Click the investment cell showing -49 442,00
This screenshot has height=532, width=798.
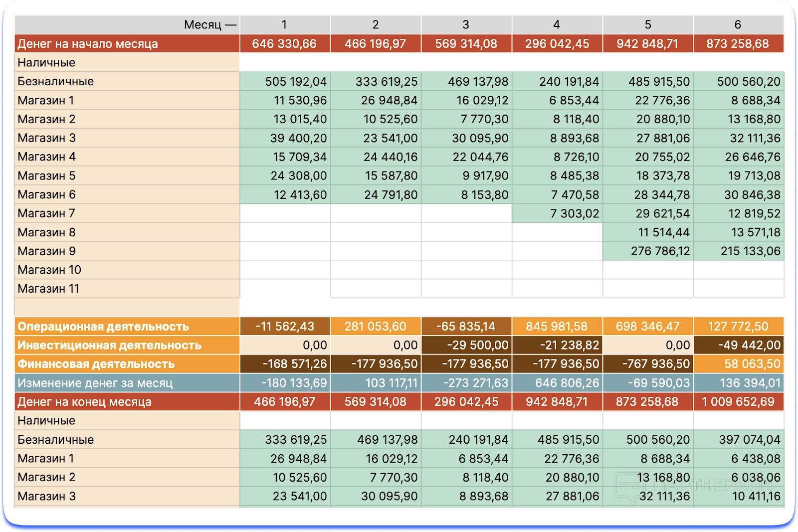tap(738, 345)
